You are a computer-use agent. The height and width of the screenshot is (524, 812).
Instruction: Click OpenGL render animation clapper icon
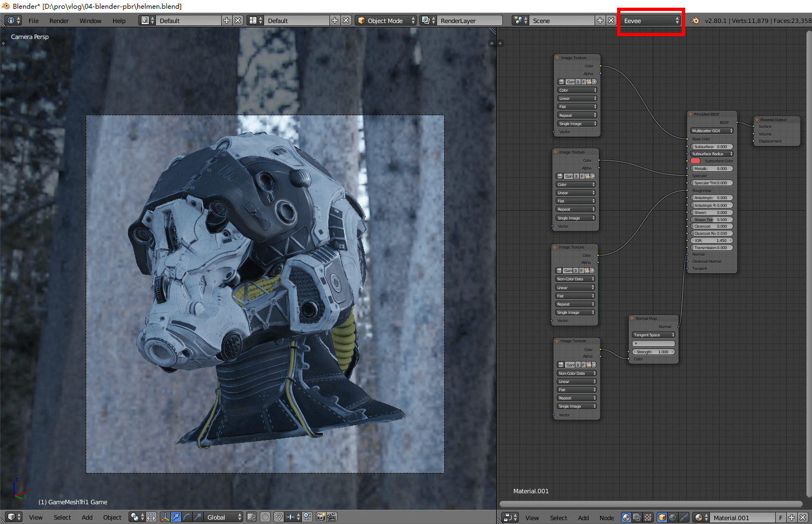click(x=332, y=517)
